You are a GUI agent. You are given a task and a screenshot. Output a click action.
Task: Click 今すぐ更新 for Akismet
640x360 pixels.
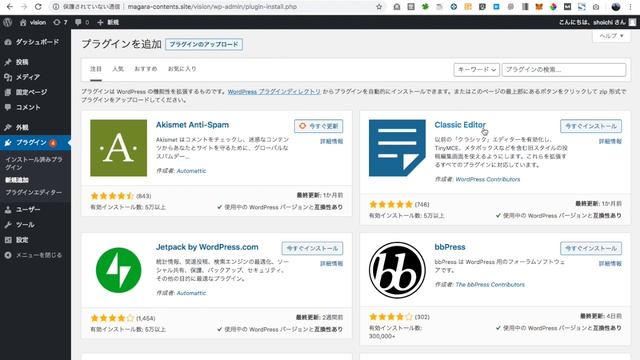[x=318, y=126]
